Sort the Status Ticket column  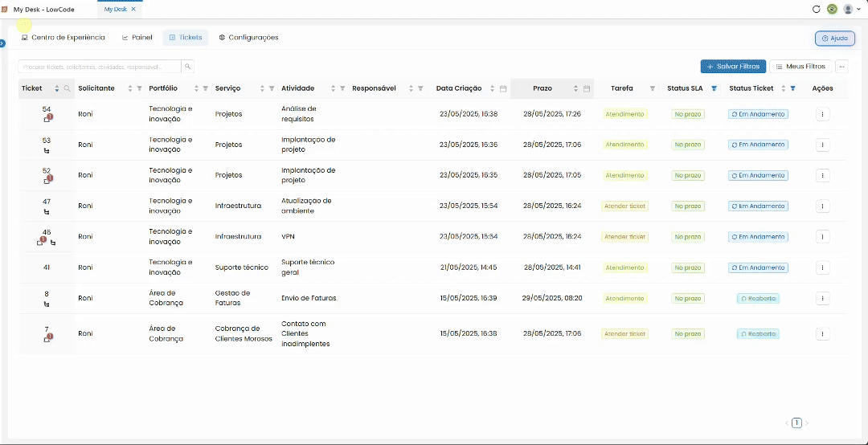784,88
